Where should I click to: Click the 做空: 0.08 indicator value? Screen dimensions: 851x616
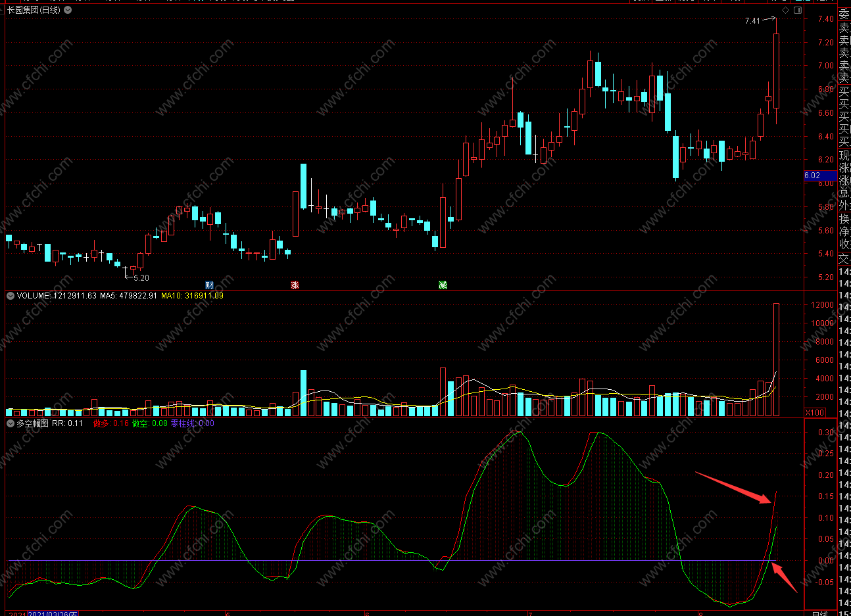coord(149,423)
